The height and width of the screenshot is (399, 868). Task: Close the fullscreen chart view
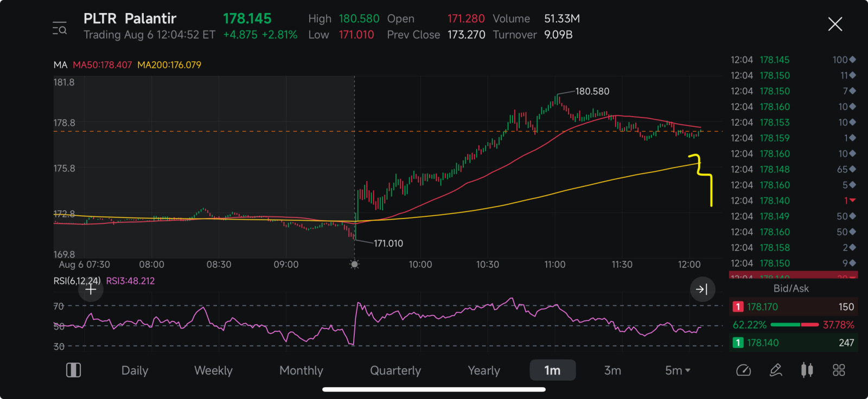click(x=835, y=24)
